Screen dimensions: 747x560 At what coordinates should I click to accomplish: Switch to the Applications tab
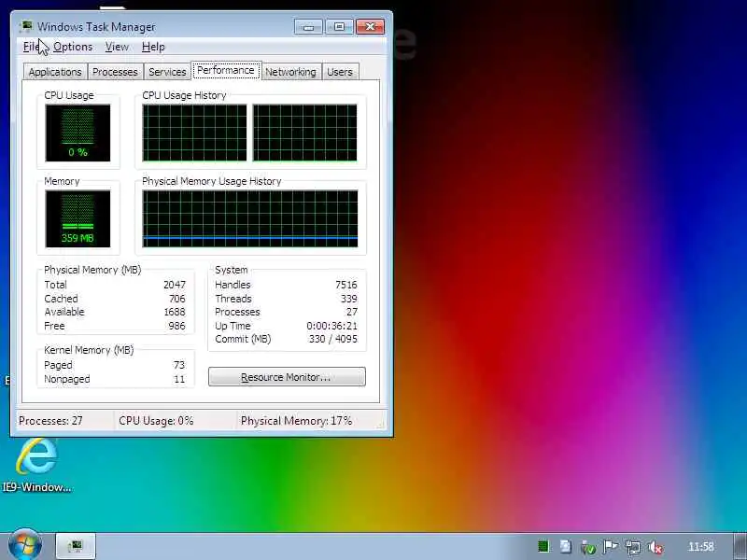(55, 72)
